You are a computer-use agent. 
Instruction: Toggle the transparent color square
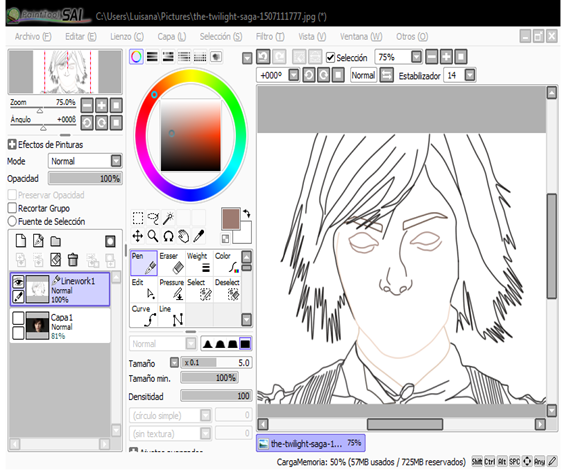(x=225, y=239)
